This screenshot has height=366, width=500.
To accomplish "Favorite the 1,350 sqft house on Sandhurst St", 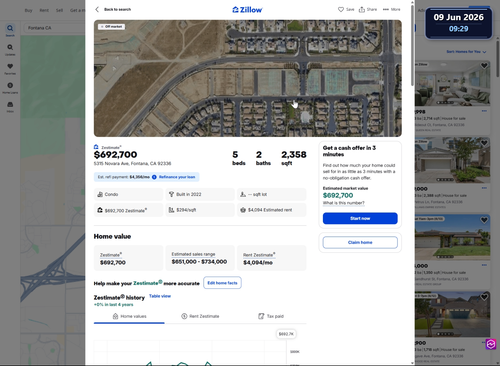I will [x=484, y=220].
